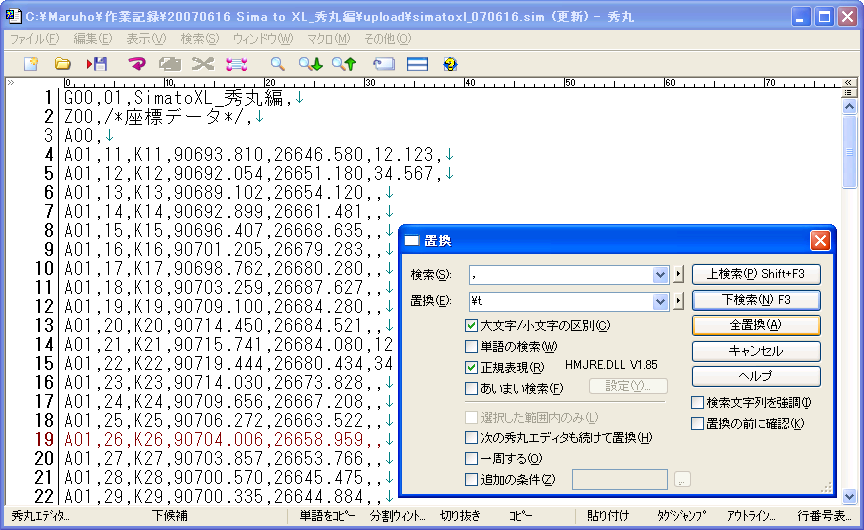
Task: Click アウトライン in function key bar
Action: [750, 516]
